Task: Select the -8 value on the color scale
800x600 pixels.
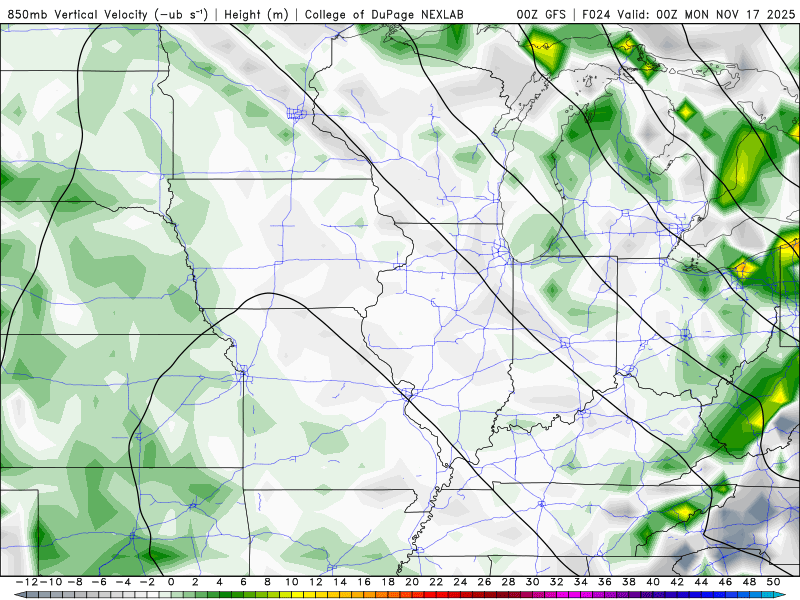Action: click(x=75, y=582)
